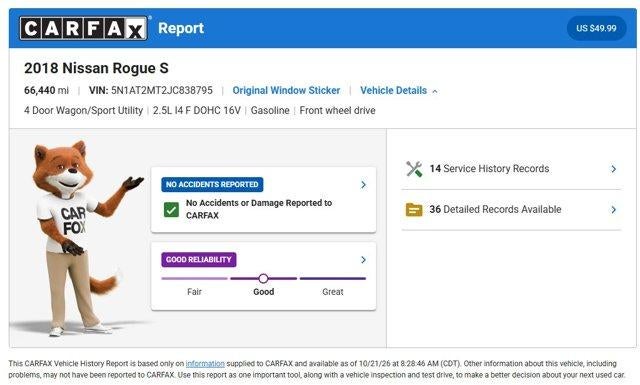Image resolution: width=640 pixels, height=385 pixels.
Task: Click the Great segment of reliability bar
Action: 333,278
